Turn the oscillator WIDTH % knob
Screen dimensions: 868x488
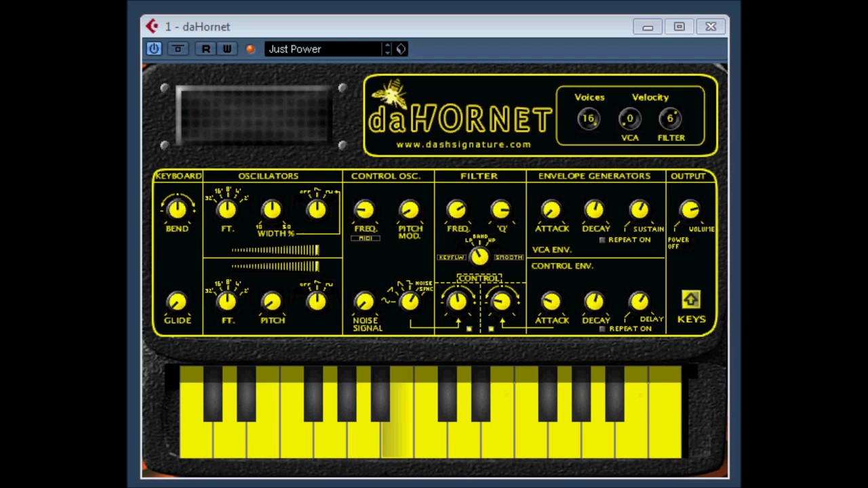(272, 209)
